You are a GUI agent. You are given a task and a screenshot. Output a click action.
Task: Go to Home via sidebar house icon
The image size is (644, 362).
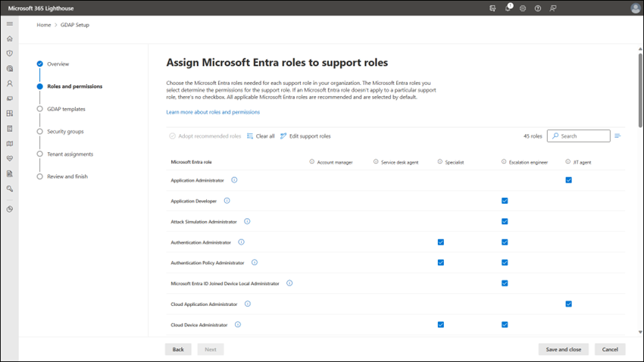10,39
